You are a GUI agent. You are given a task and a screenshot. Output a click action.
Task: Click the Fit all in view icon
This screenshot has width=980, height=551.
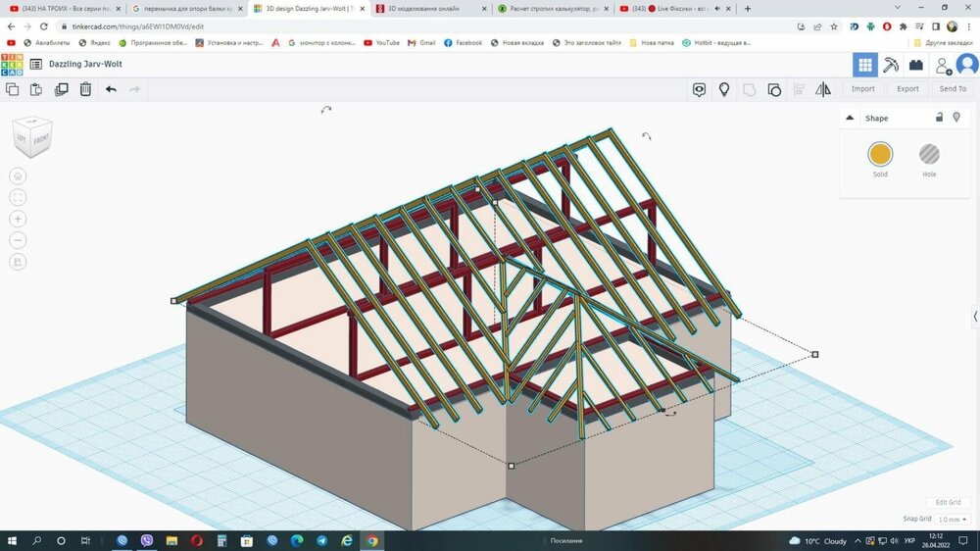(18, 197)
